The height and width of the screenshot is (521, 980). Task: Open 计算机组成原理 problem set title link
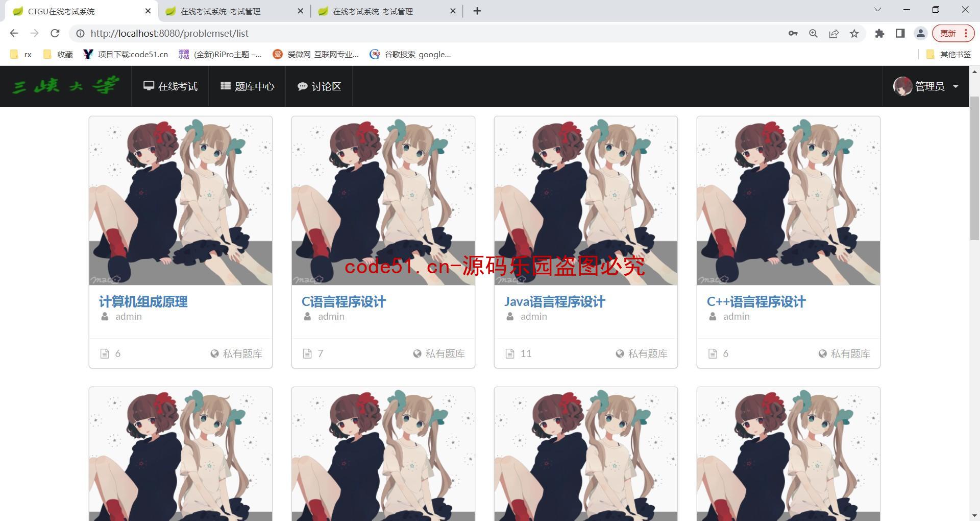pyautogui.click(x=143, y=301)
